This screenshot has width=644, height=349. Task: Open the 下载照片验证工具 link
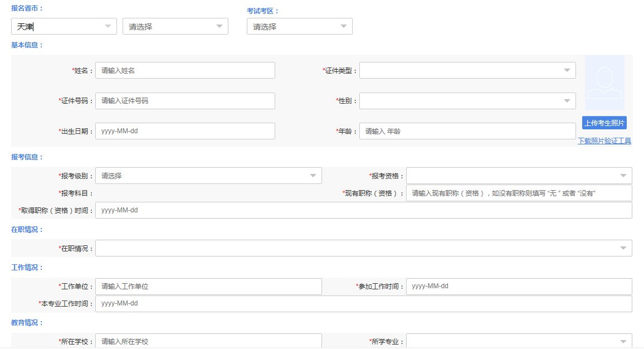click(x=604, y=141)
